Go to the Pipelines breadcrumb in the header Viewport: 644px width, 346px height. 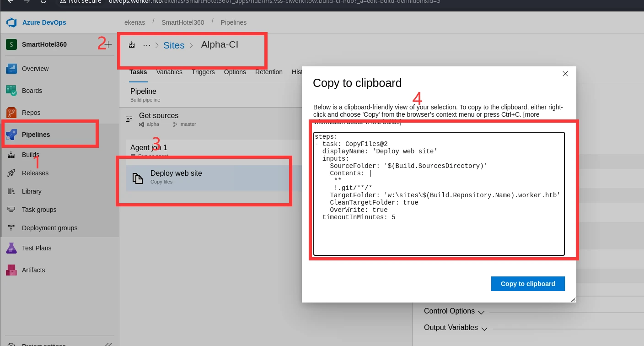click(x=234, y=22)
